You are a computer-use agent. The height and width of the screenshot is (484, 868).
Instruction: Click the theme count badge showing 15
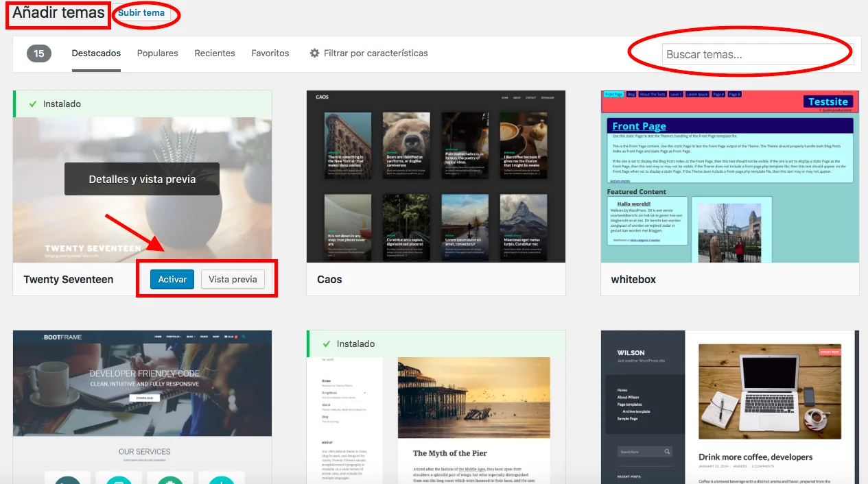[39, 53]
